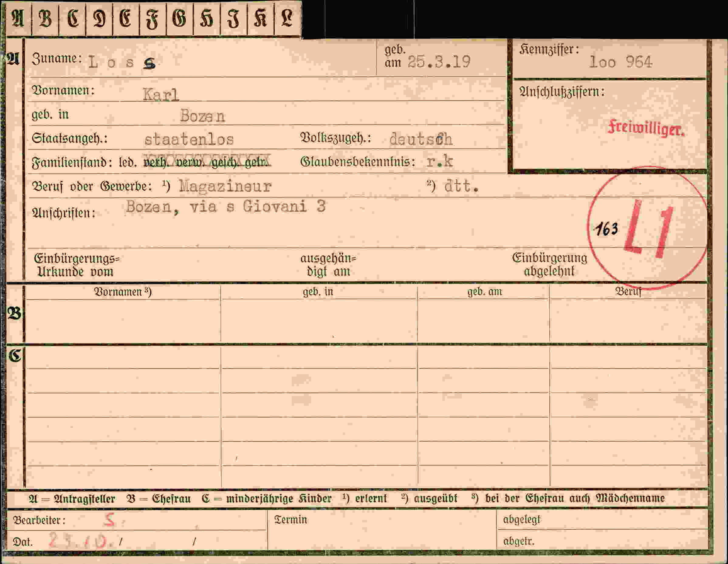Image resolution: width=728 pixels, height=564 pixels.
Task: Click the footnote 'B = Ehefrau'
Action: coord(159,499)
